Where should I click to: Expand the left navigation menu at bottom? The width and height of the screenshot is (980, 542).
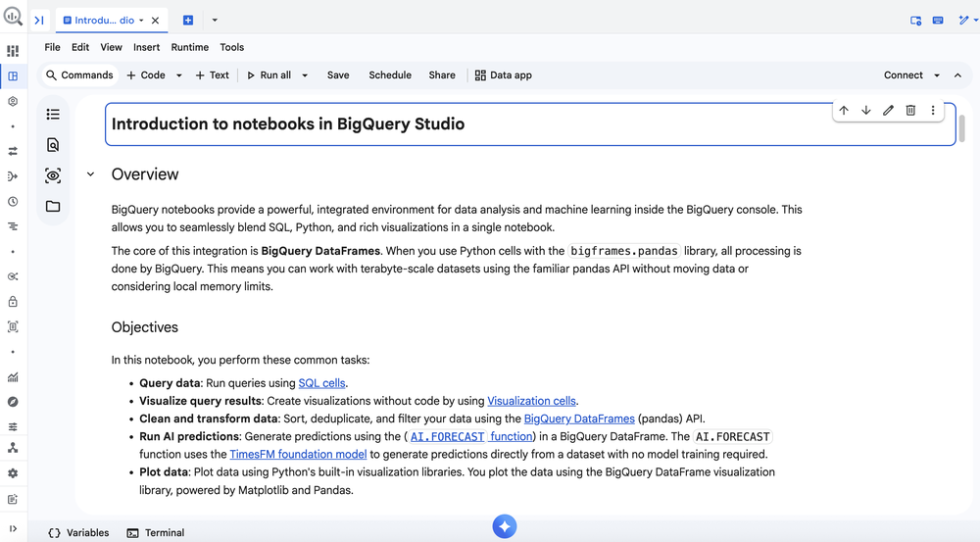[x=13, y=528]
